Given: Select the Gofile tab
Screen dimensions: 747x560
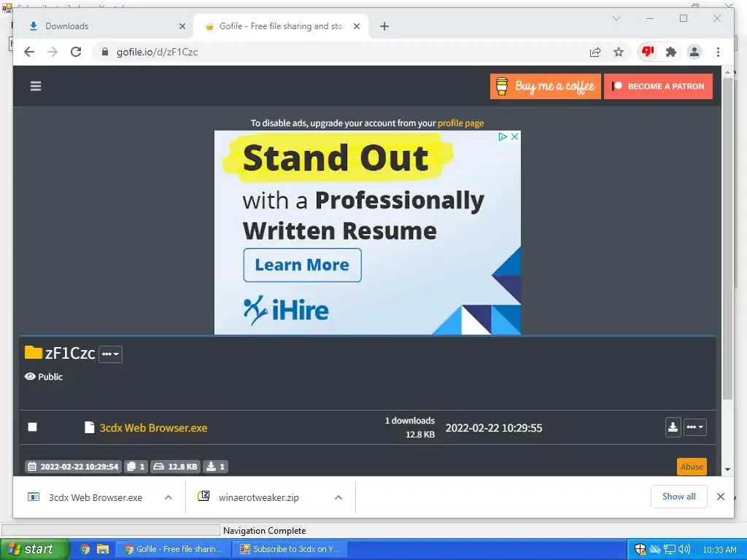Looking at the screenshot, I should [x=281, y=26].
